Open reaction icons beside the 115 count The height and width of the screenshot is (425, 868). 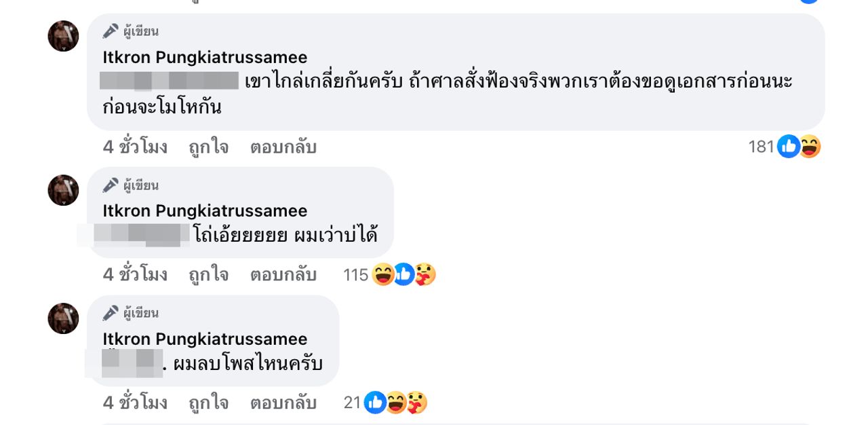[x=403, y=275]
